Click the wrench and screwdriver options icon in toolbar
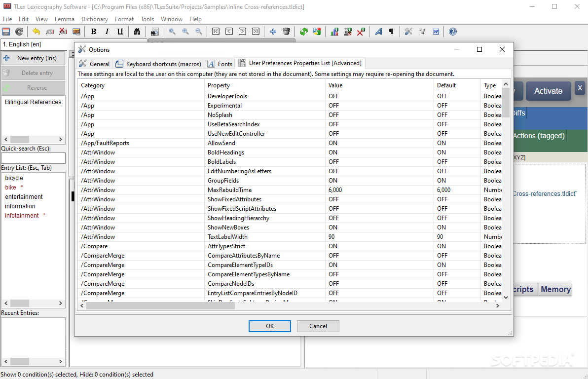Viewport: 588px width, 379px height. click(x=408, y=32)
